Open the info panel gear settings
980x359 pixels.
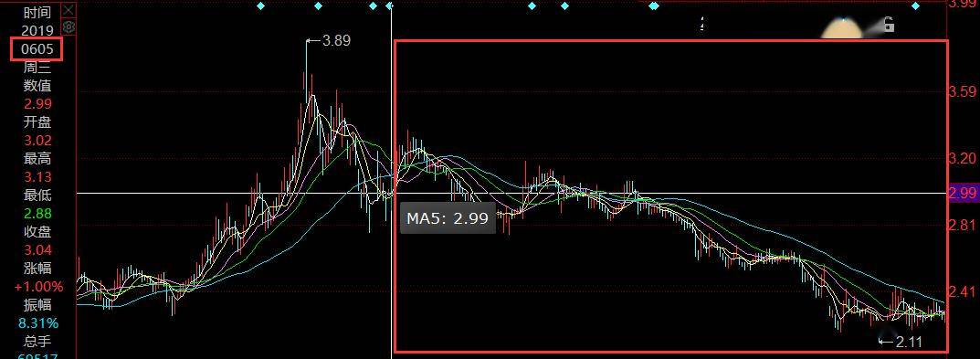[68, 26]
